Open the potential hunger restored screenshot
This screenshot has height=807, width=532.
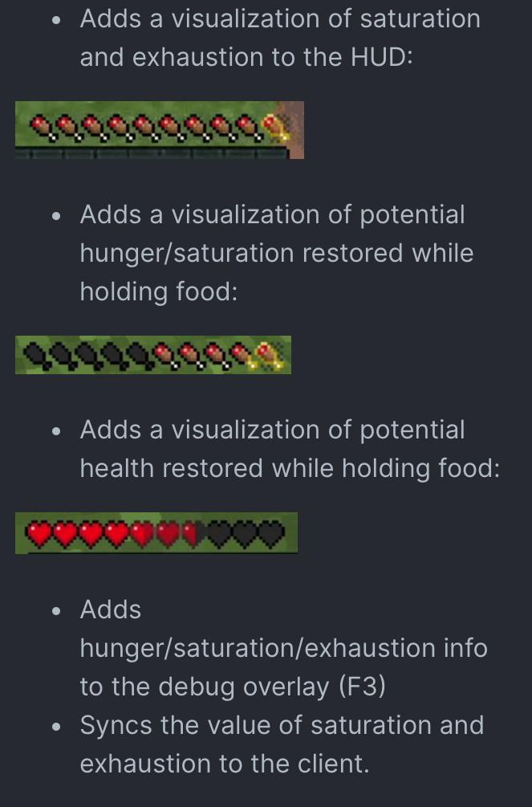tap(153, 355)
